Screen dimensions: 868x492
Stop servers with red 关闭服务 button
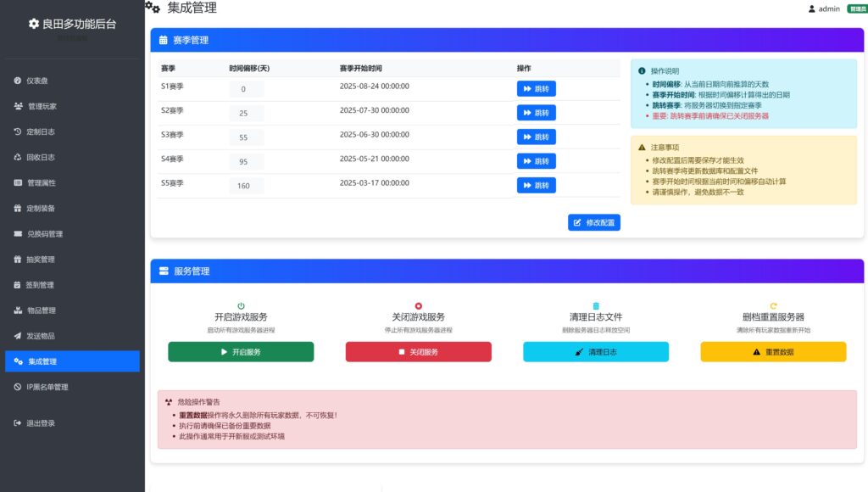point(418,351)
